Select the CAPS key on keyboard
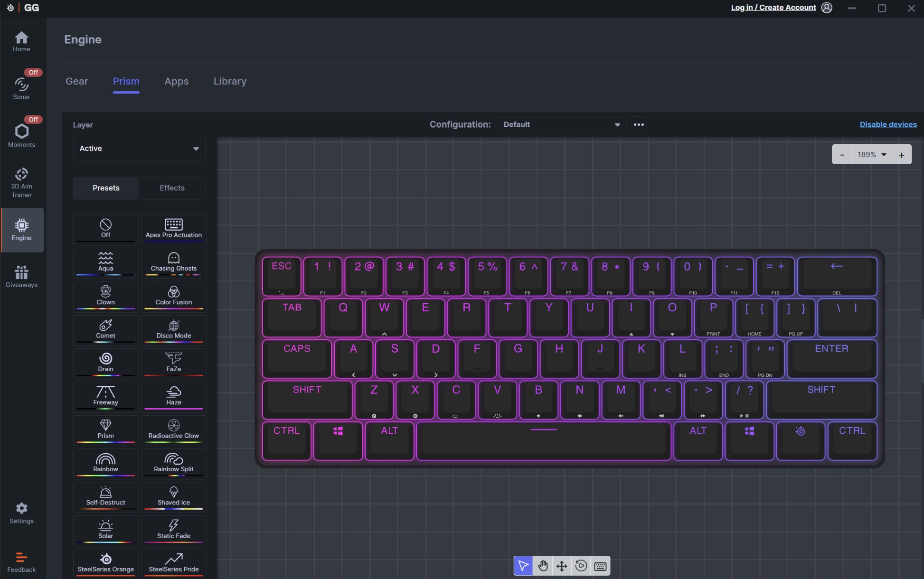The width and height of the screenshot is (924, 579). click(x=297, y=359)
